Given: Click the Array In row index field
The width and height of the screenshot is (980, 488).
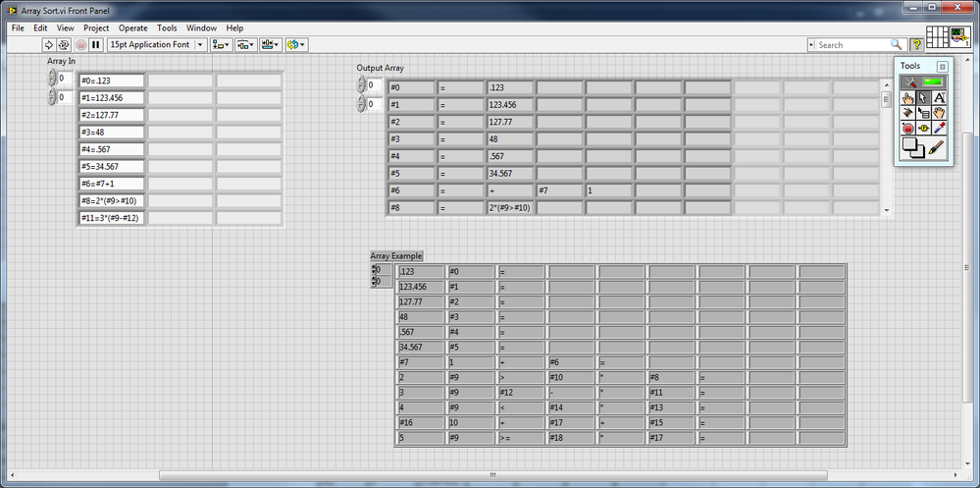Looking at the screenshot, I should (65, 79).
